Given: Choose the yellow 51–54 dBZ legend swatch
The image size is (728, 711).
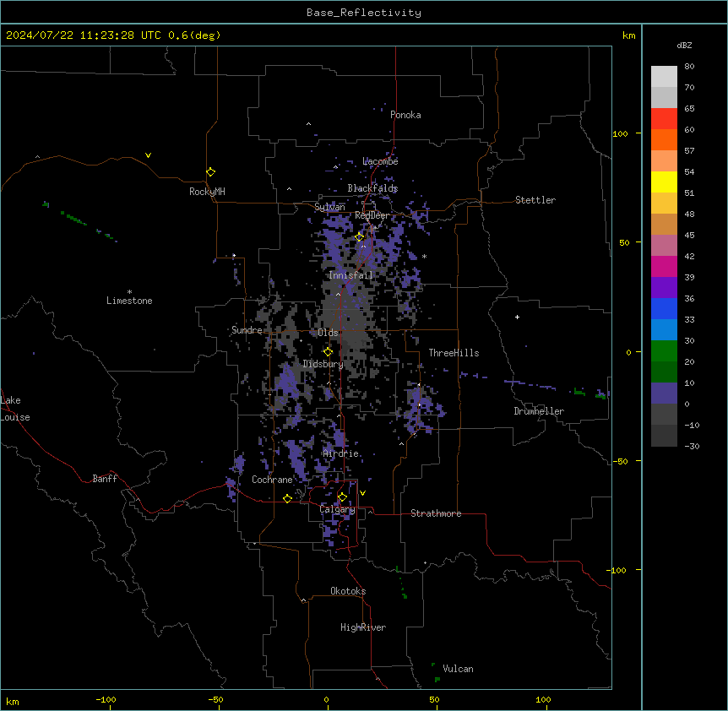Looking at the screenshot, I should pos(664,182).
